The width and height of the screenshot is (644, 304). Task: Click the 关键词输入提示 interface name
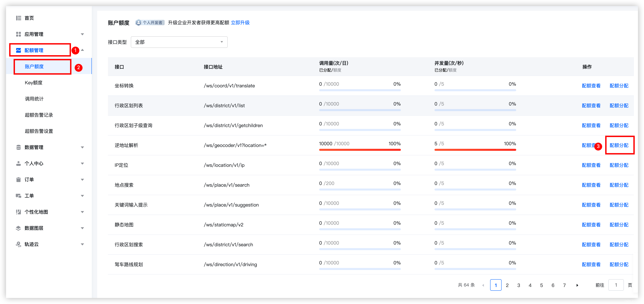click(131, 205)
